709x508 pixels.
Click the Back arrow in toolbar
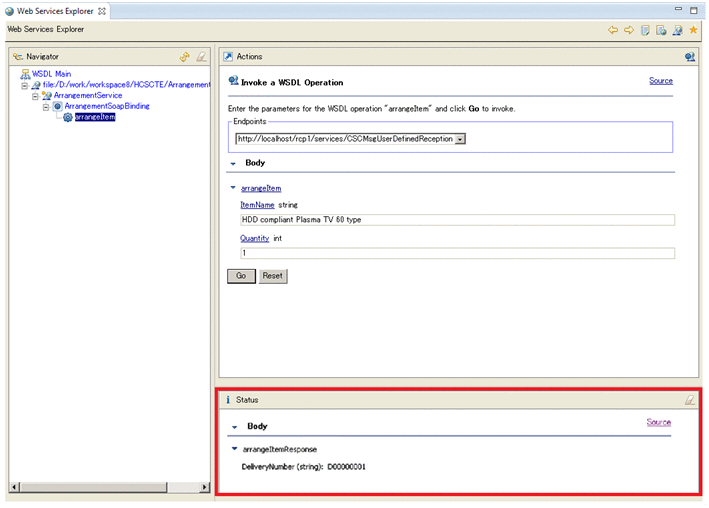pos(614,30)
